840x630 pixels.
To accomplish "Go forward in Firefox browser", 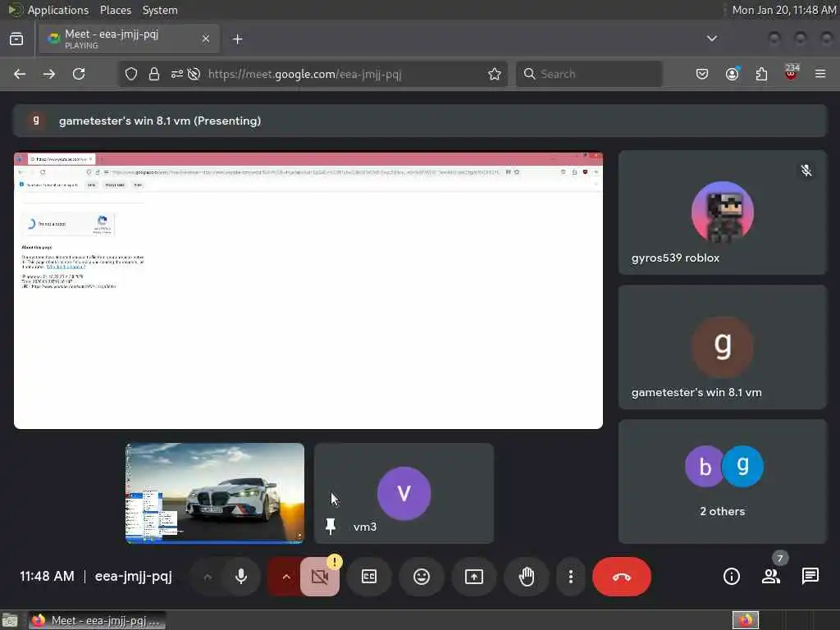I will tap(48, 74).
